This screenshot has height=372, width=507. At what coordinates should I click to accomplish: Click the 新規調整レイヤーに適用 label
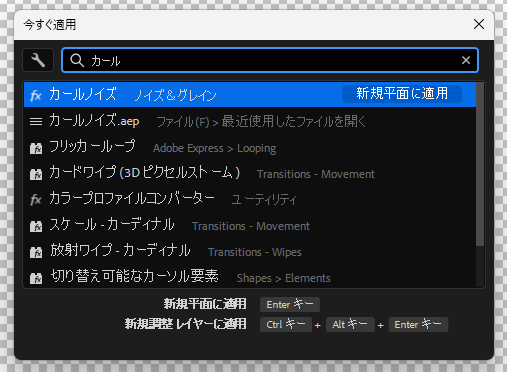(x=185, y=324)
